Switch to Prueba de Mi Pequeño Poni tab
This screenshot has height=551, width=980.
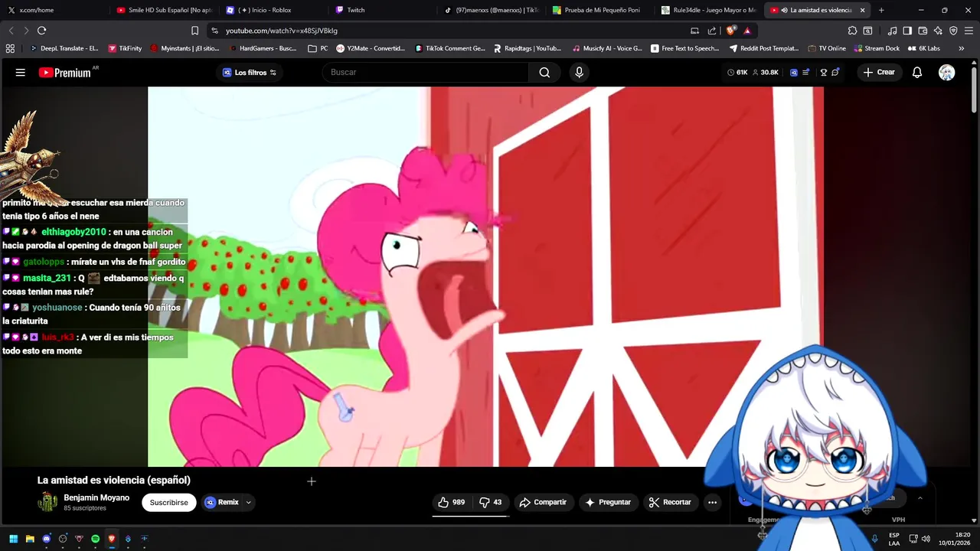tap(602, 10)
